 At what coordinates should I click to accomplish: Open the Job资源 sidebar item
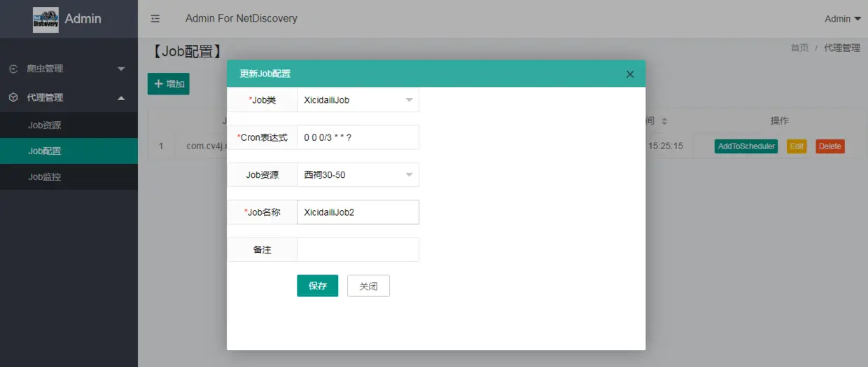[69, 125]
